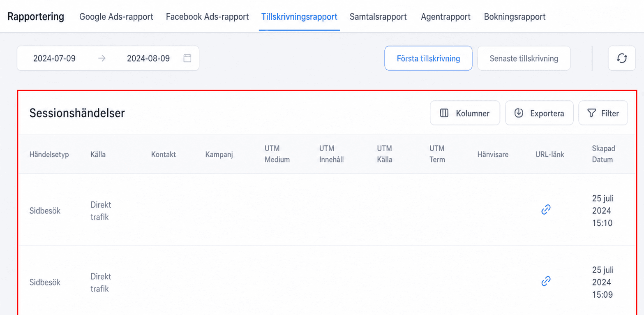Click the Händelsetyp column header
The width and height of the screenshot is (644, 315).
(49, 155)
